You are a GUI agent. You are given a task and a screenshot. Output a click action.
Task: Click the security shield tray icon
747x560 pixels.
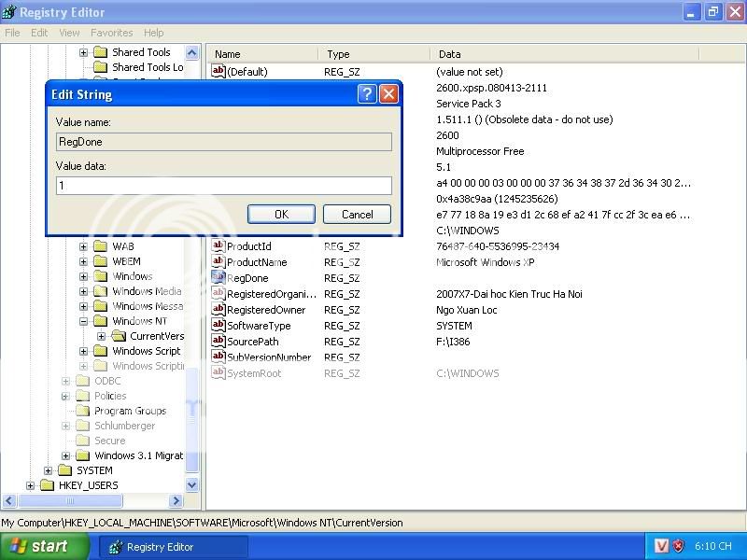pos(679,546)
